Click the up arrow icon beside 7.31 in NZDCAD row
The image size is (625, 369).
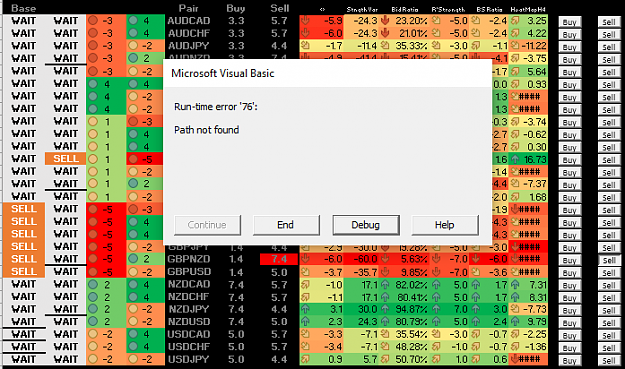point(515,285)
